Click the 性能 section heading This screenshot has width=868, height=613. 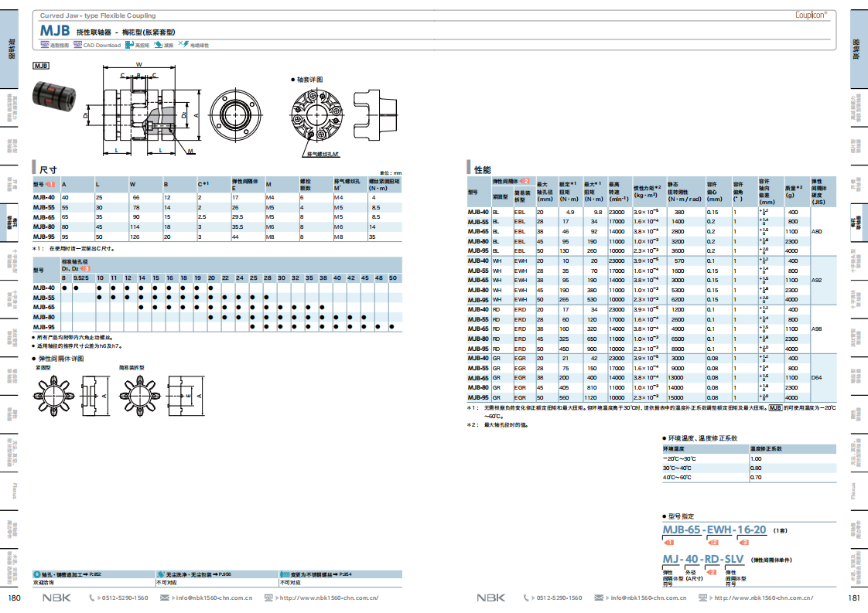(482, 170)
